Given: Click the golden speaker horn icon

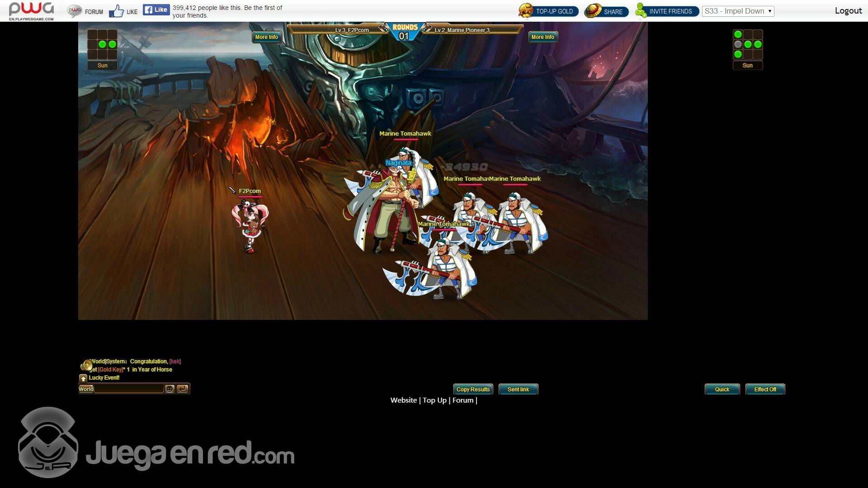Looking at the screenshot, I should coord(86,365).
